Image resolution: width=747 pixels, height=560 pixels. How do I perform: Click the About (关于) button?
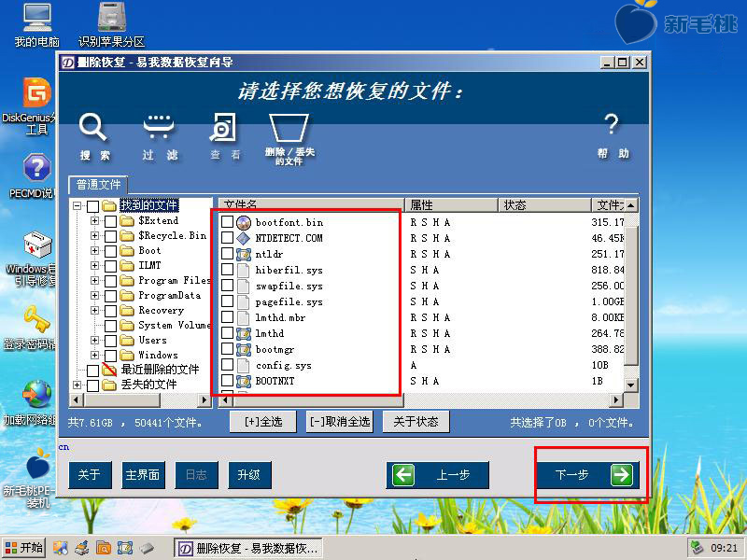pos(90,475)
